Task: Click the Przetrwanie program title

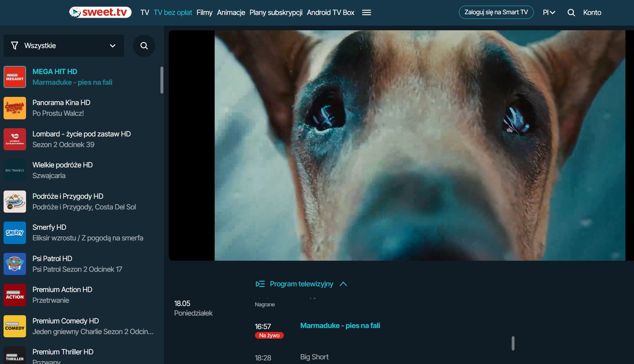Action: 51,300
